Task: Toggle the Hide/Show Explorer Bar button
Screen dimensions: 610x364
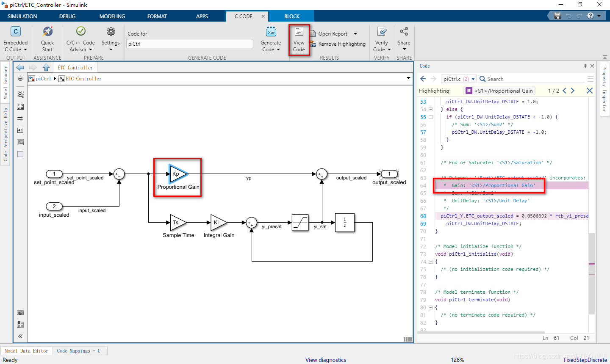Action: pyautogui.click(x=20, y=79)
